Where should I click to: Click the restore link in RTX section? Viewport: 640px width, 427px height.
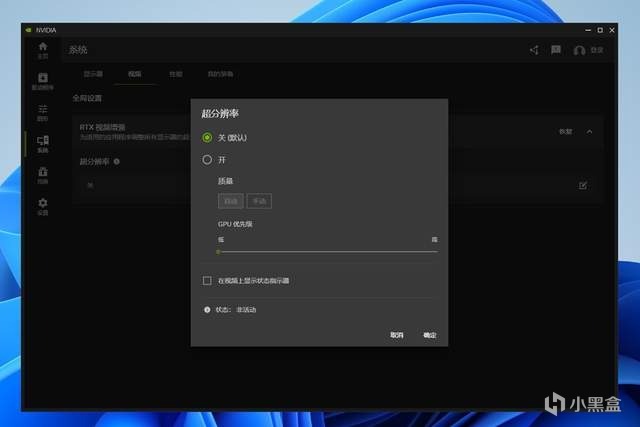(x=566, y=131)
